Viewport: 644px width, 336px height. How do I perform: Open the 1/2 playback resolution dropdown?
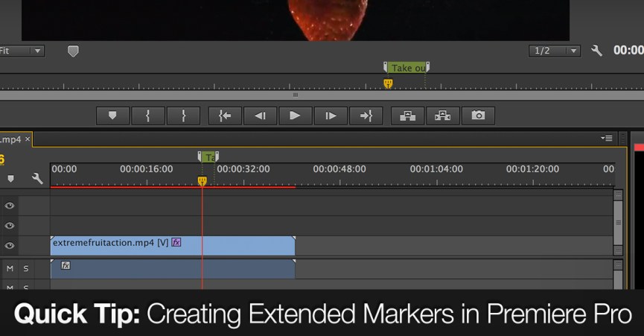(x=555, y=51)
